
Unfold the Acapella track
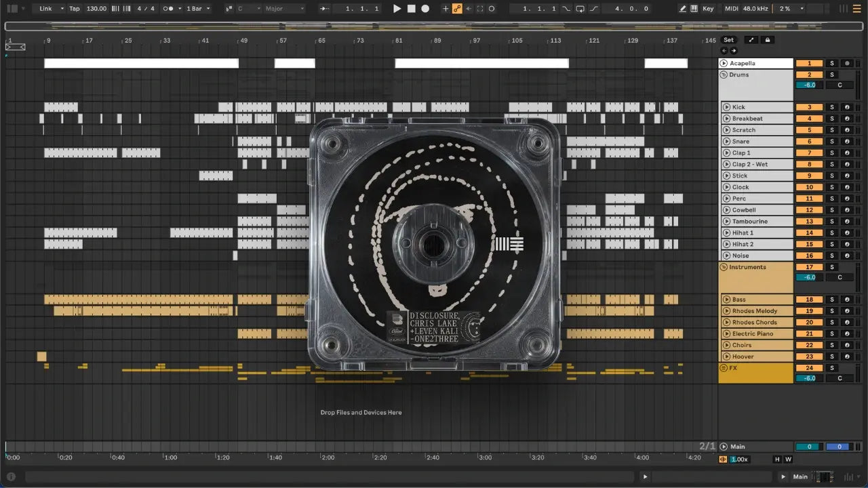[724, 63]
